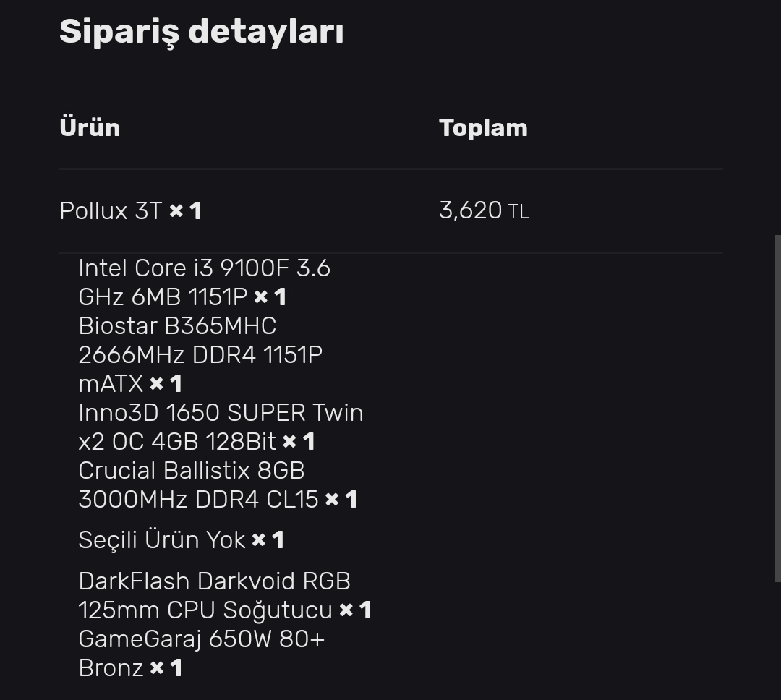Click the × 1 quantity beside Bronz
This screenshot has height=700, width=781.
click(x=166, y=668)
